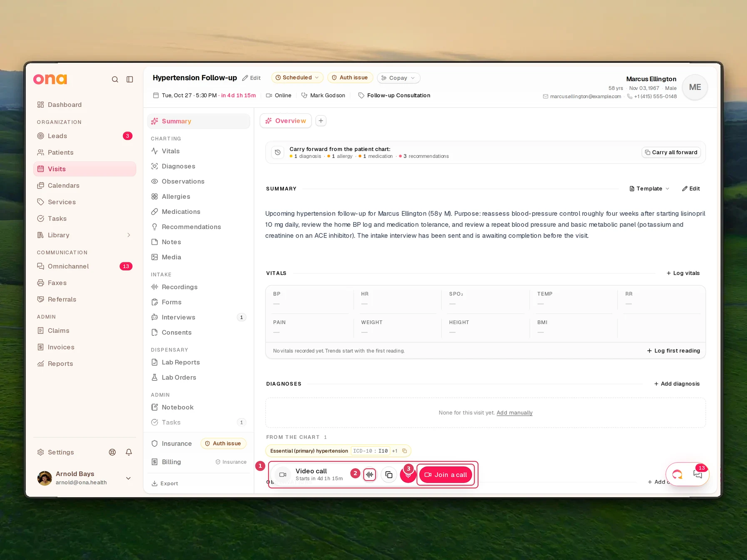The width and height of the screenshot is (747, 560).
Task: Open the notifications bell icon
Action: pos(129,452)
